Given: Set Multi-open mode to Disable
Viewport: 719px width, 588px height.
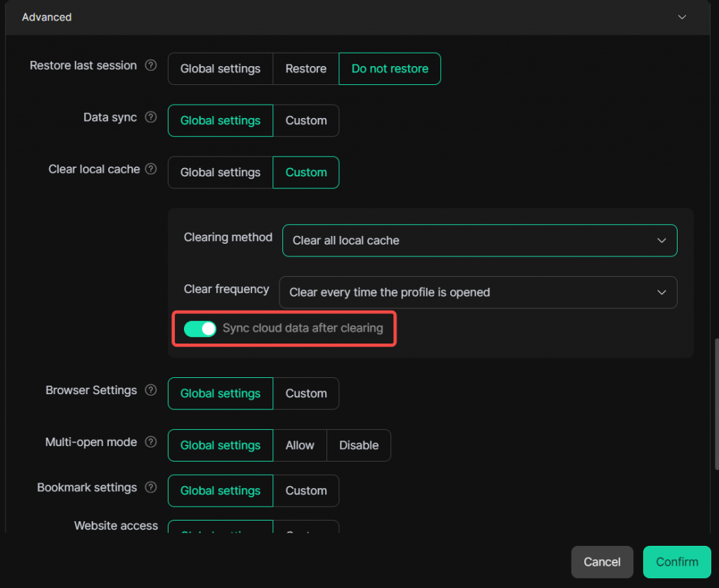Looking at the screenshot, I should [359, 445].
